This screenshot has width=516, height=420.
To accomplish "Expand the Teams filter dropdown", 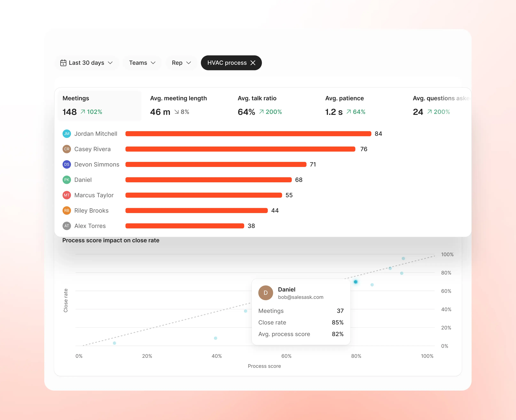I will [142, 63].
